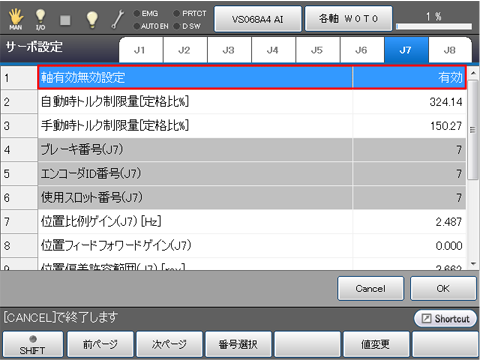Click the MAN hand mode icon
This screenshot has width=480, height=360.
click(16, 19)
